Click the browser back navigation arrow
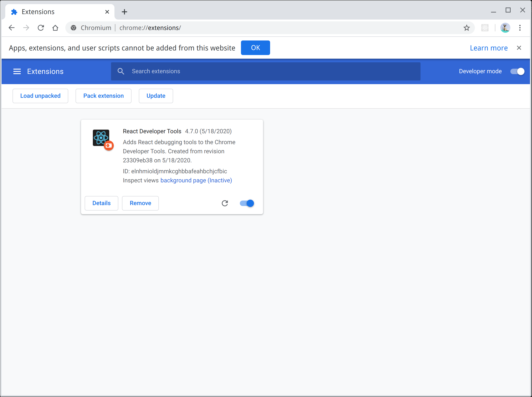Image resolution: width=532 pixels, height=397 pixels. pyautogui.click(x=12, y=28)
